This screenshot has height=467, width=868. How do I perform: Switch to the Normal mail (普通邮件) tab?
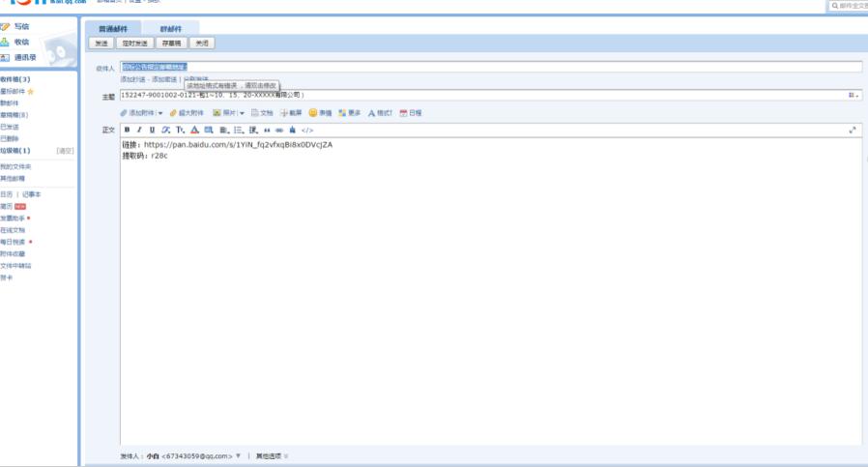tap(113, 29)
